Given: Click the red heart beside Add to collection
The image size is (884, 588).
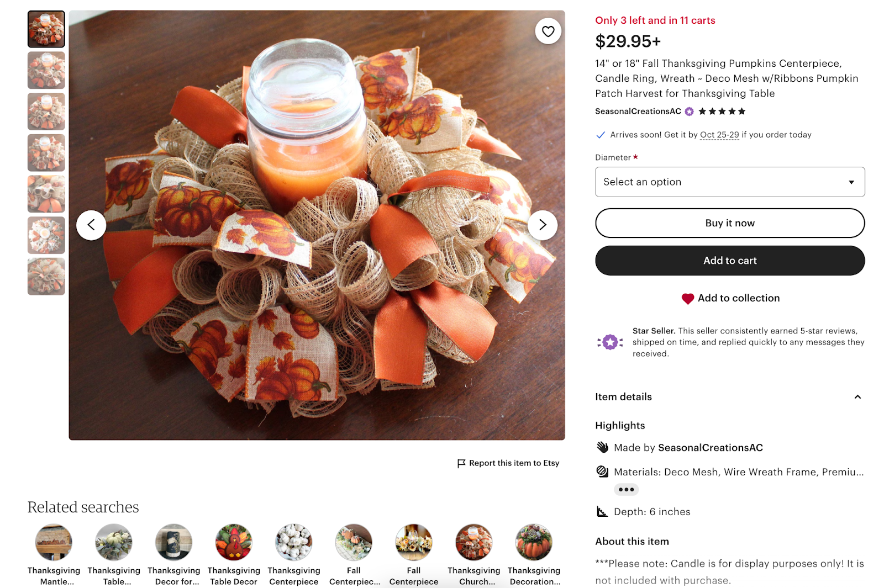Looking at the screenshot, I should 687,298.
